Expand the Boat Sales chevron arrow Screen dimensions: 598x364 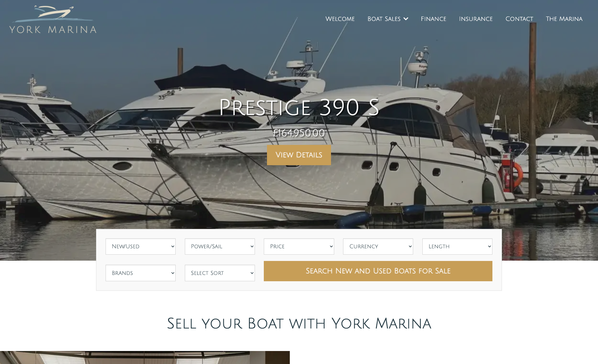(x=406, y=19)
